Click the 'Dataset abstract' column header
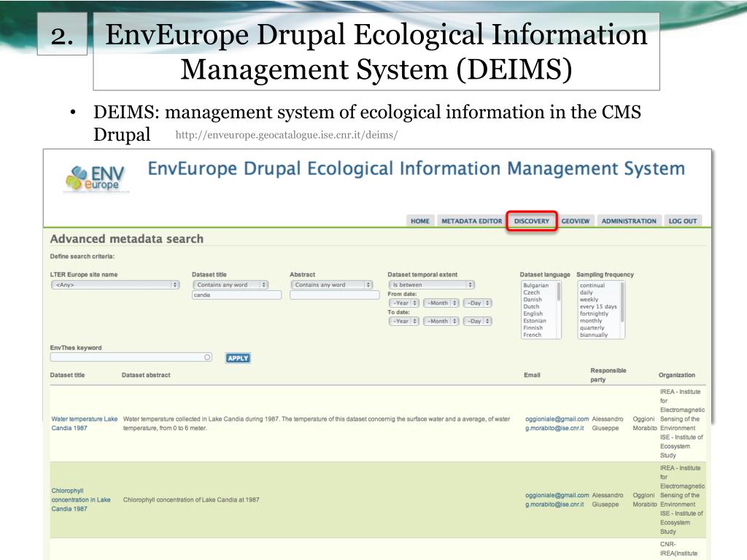This screenshot has height=560, width=747. coord(146,376)
